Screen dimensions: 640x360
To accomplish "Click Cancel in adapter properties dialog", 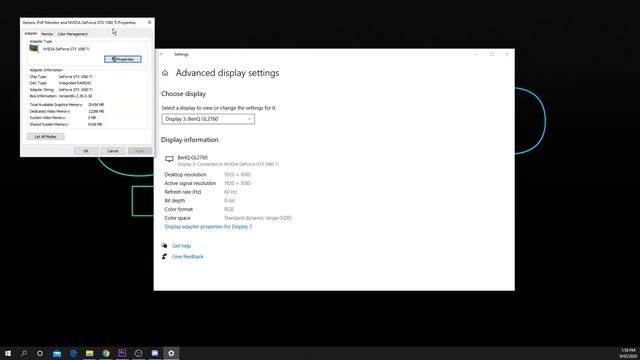I will pos(113,151).
